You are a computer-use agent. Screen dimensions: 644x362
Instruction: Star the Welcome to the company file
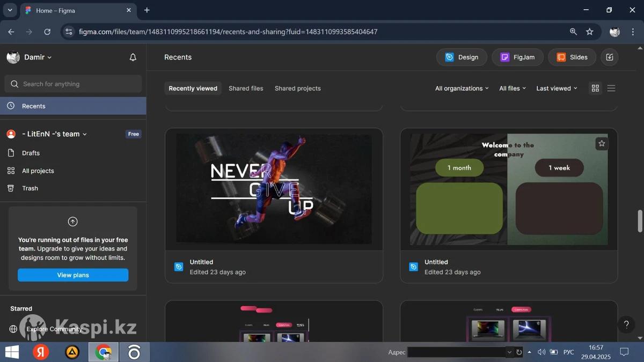[x=602, y=144]
